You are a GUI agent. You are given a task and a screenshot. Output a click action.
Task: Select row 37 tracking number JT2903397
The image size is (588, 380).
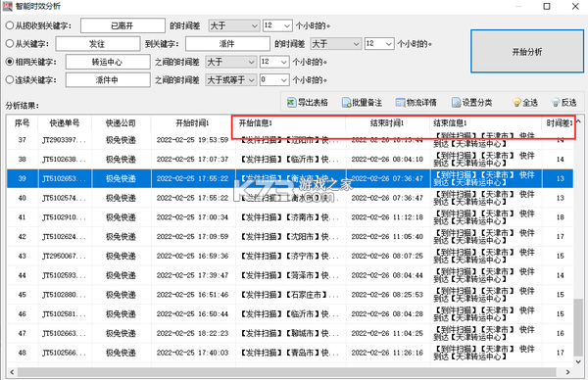[x=64, y=140]
